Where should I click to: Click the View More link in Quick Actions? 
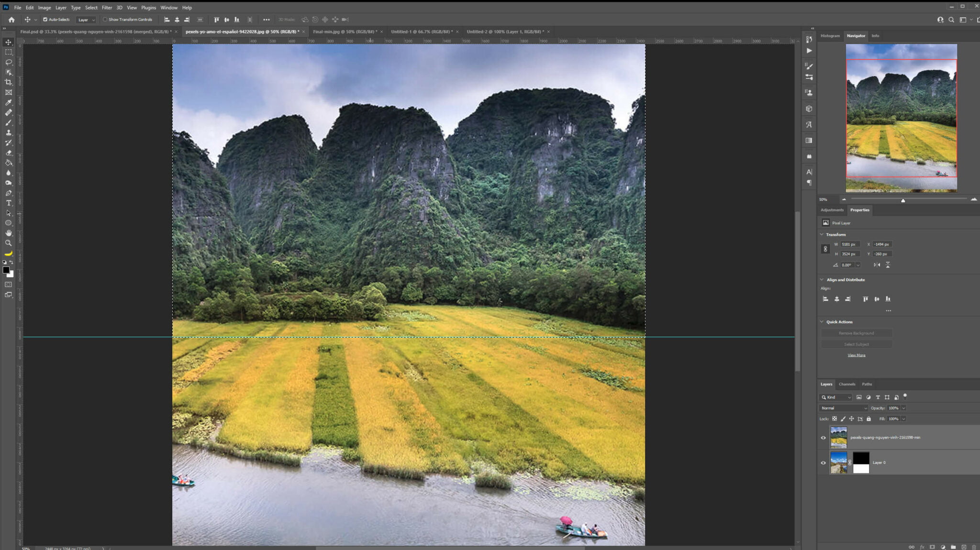[x=857, y=354]
